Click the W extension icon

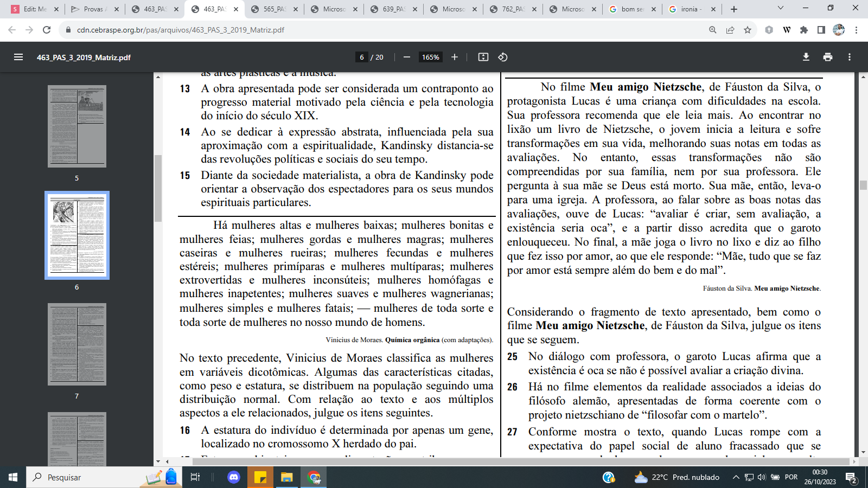pos(787,30)
